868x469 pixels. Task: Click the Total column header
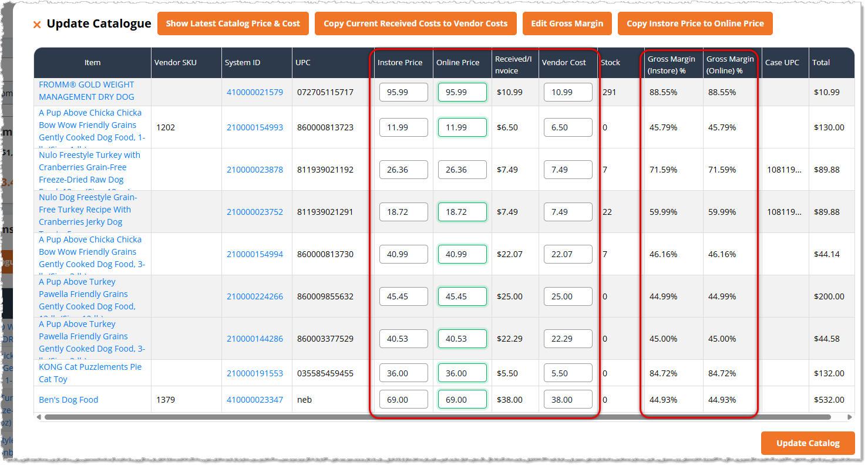pyautogui.click(x=832, y=63)
